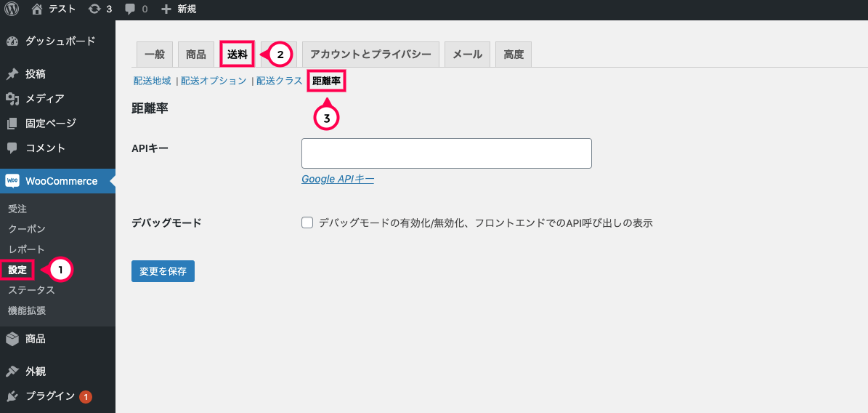Click the plus 新規 icon in admin bar
The image size is (868, 413).
[x=166, y=9]
